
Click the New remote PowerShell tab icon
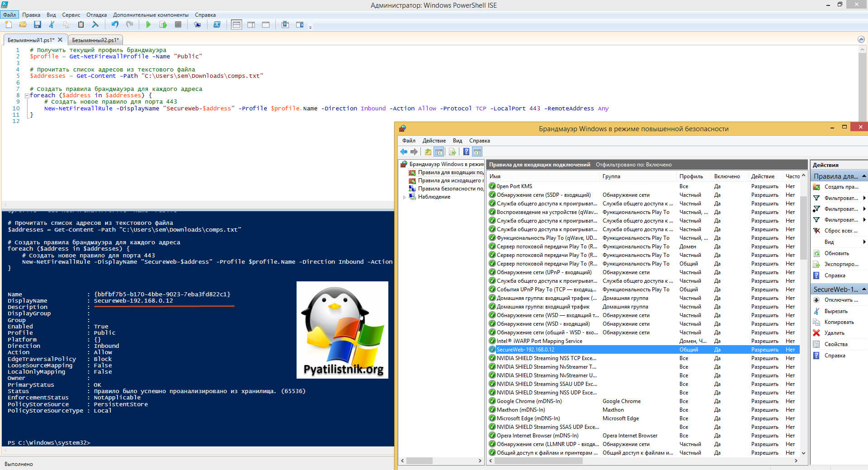pos(197,25)
